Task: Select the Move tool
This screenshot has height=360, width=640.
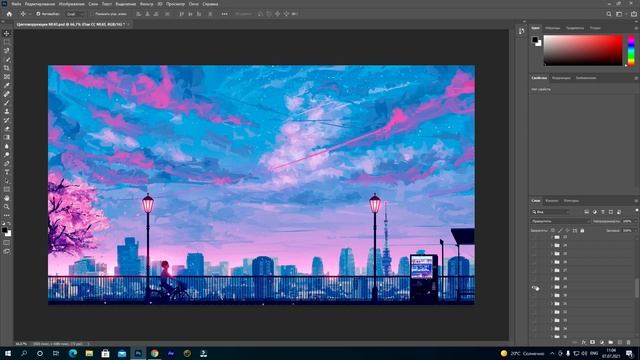Action: 7,33
